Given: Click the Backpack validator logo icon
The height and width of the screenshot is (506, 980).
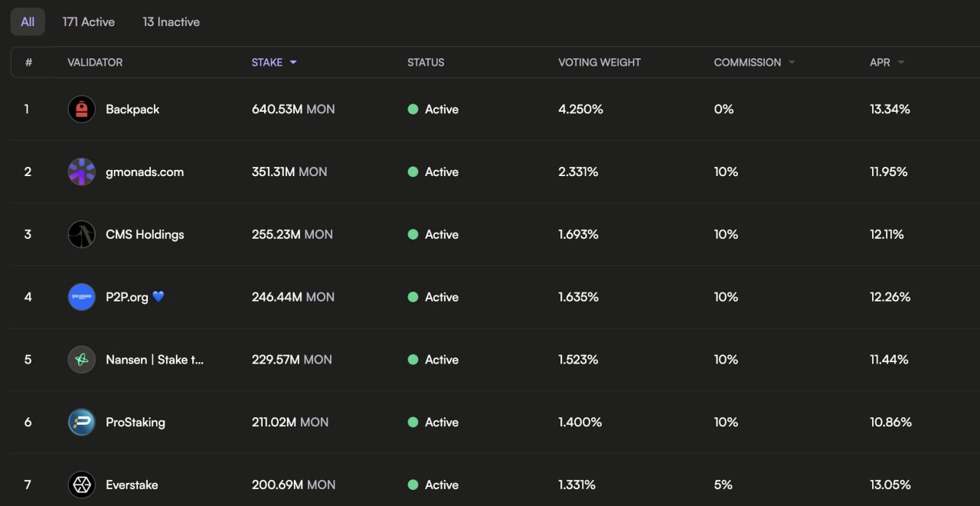Looking at the screenshot, I should coord(82,109).
